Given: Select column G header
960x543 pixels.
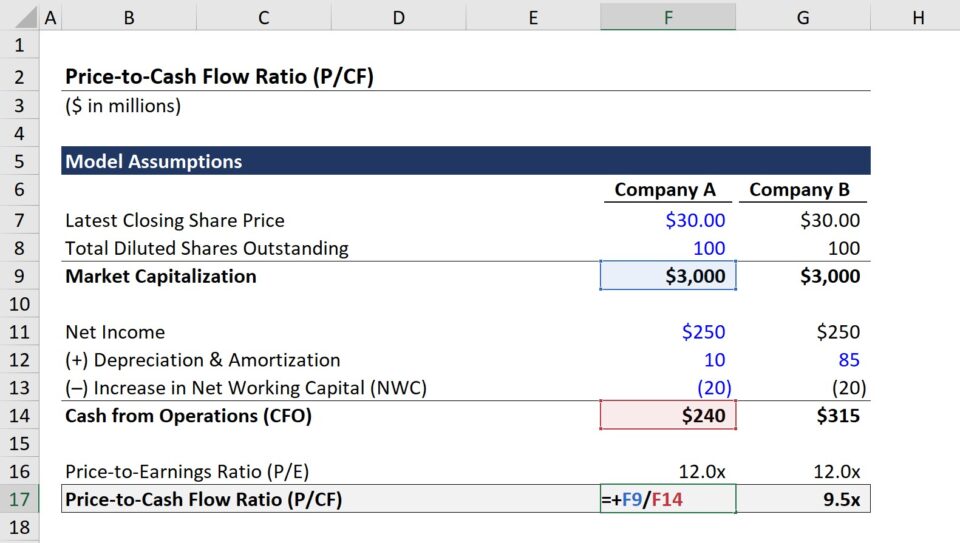Looking at the screenshot, I should tap(803, 16).
